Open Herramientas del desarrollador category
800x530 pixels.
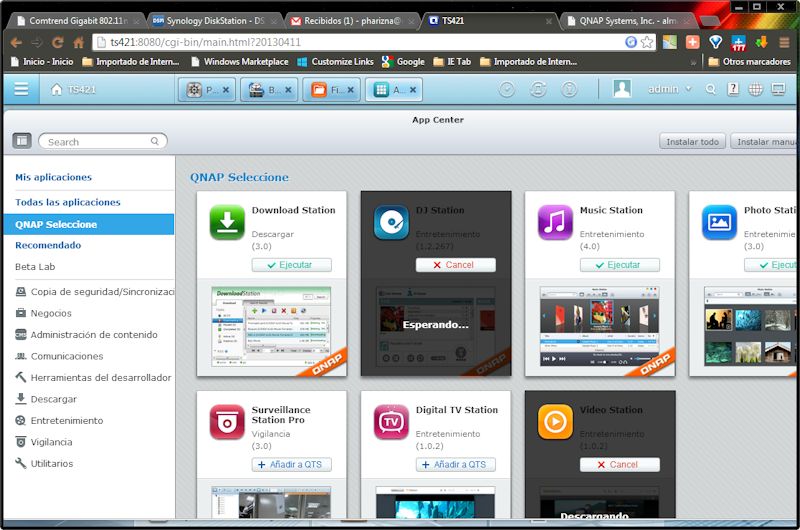93,377
